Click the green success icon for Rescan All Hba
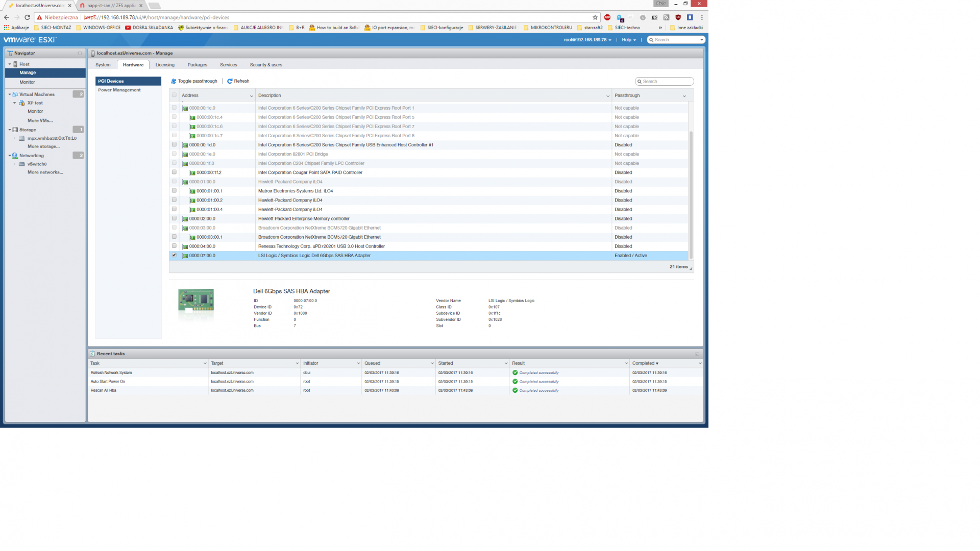980x551 pixels. (x=515, y=390)
